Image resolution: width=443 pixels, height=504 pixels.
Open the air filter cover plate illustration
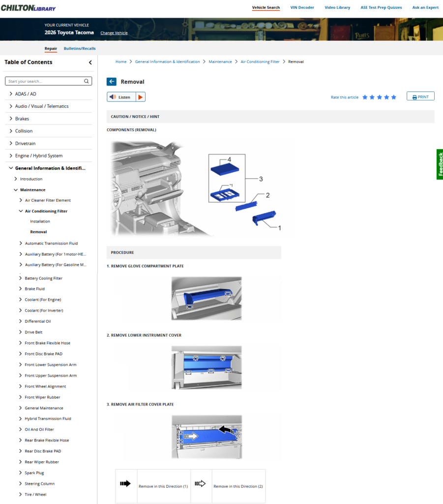[x=207, y=437]
